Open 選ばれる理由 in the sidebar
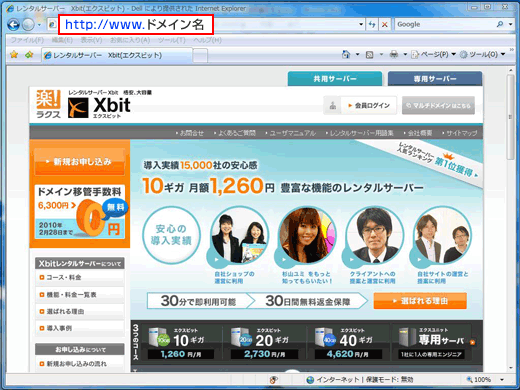 coord(65,312)
